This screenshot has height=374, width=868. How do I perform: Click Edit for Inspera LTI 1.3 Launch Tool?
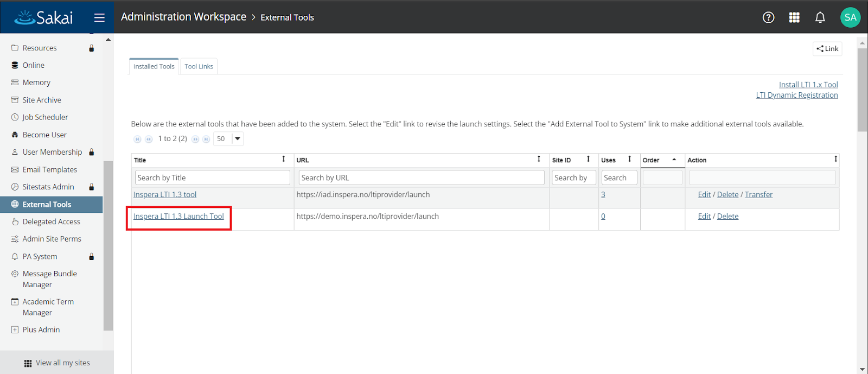[704, 216]
